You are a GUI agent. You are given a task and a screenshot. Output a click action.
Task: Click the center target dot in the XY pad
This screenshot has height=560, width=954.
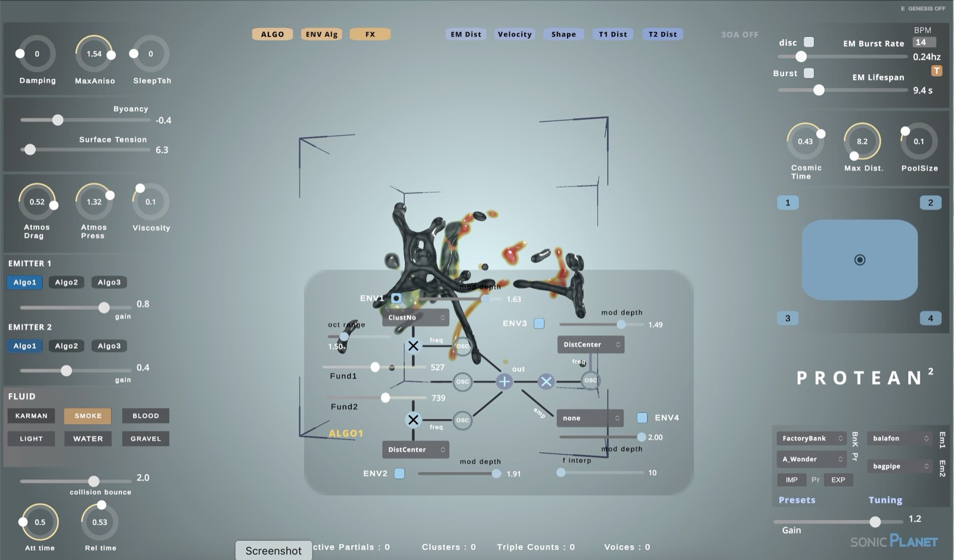click(860, 260)
